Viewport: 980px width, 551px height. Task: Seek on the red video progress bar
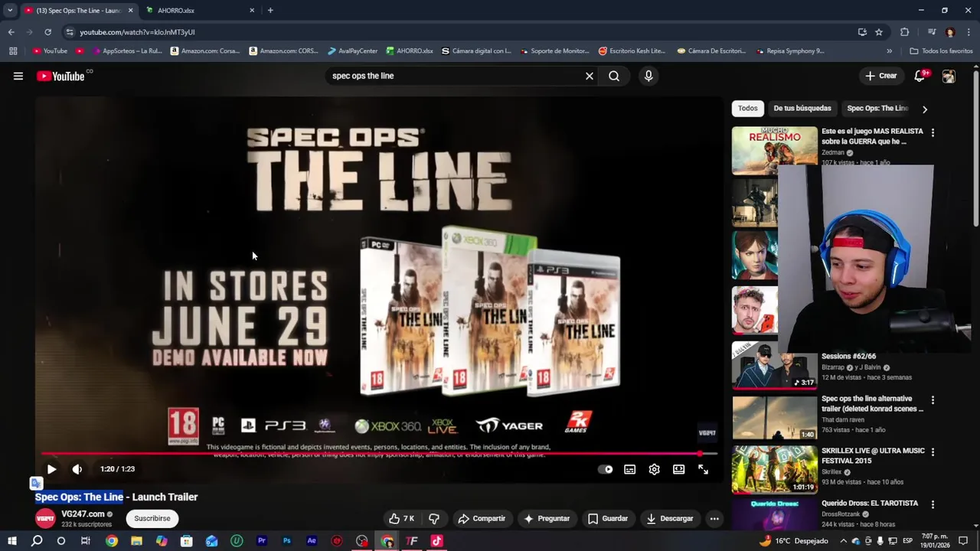(379, 453)
